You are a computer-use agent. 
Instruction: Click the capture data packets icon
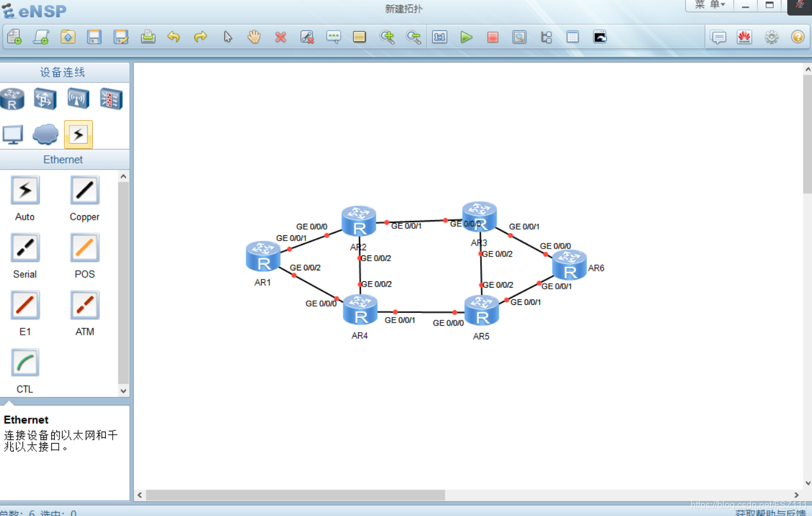click(x=519, y=37)
